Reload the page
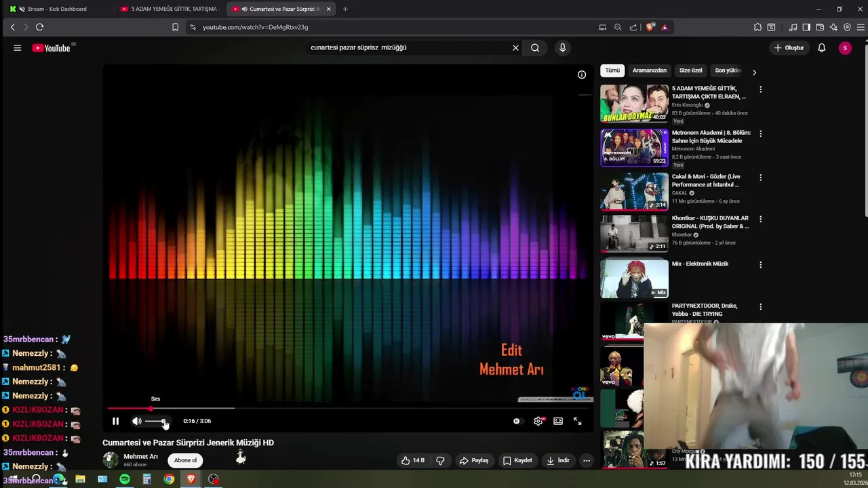 (x=39, y=27)
